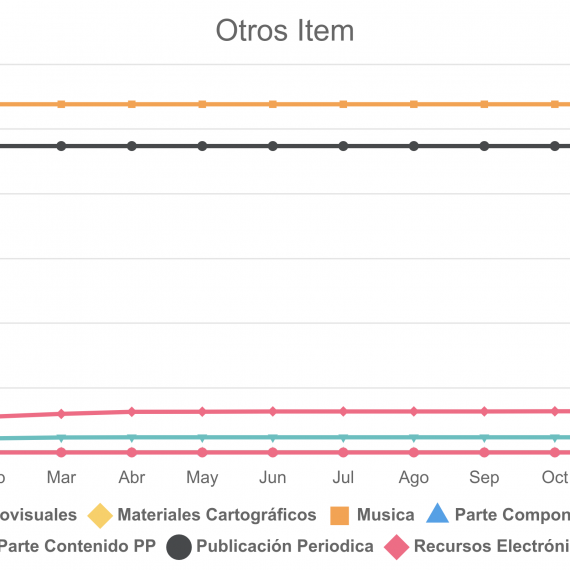Toggle the Parte Componente blue triangle legend
Viewport: 570px width, 570px height.
pos(437,513)
